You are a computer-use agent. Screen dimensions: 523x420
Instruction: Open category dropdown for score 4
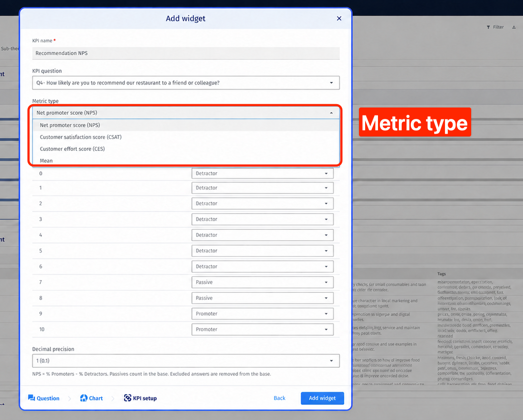click(x=262, y=235)
